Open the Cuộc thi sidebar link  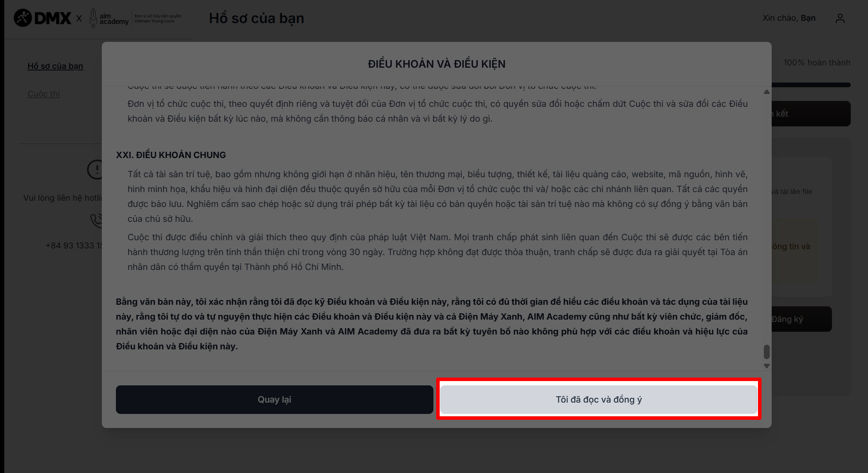[43, 94]
